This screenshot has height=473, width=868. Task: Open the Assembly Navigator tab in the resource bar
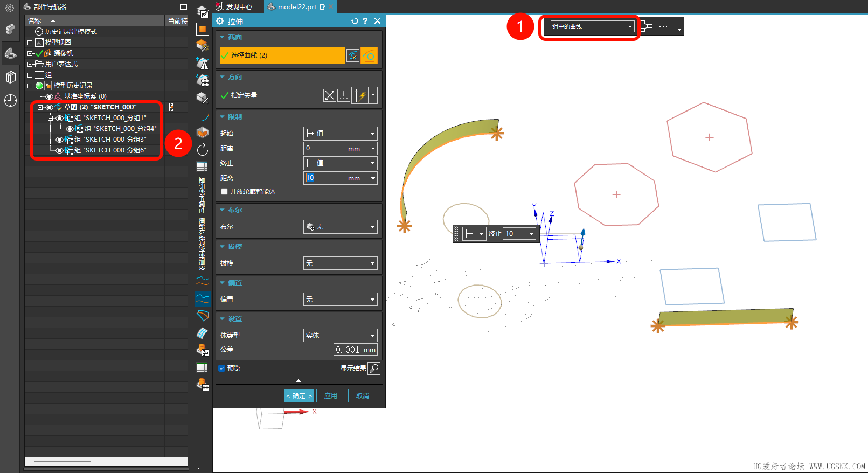(10, 29)
